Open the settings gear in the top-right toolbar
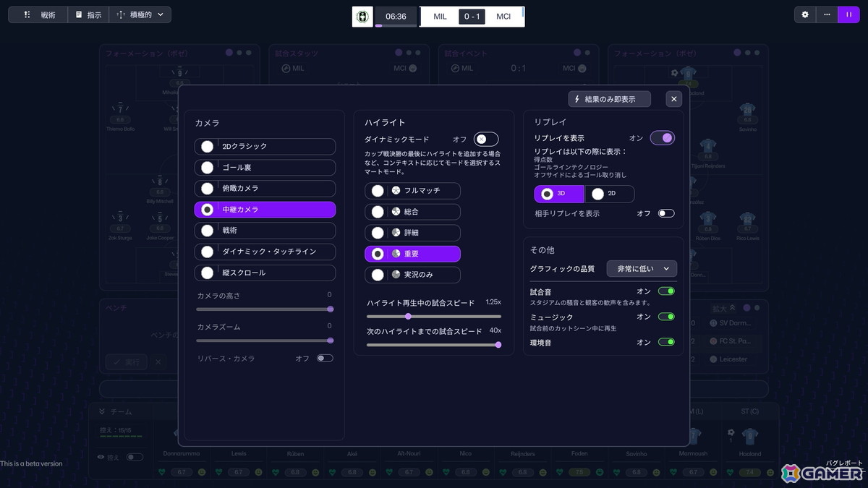 click(805, 14)
